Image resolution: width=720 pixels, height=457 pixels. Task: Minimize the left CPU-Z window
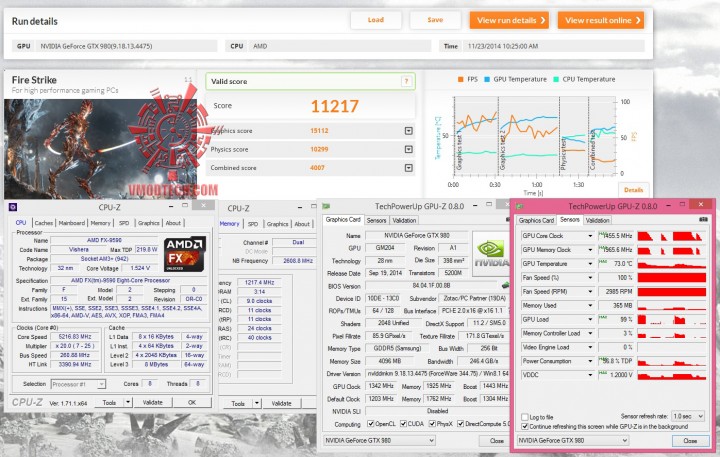[x=171, y=206]
